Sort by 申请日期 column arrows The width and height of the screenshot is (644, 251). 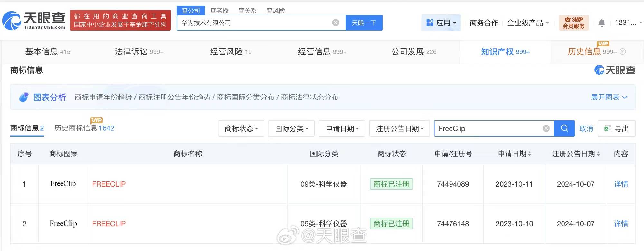point(530,154)
